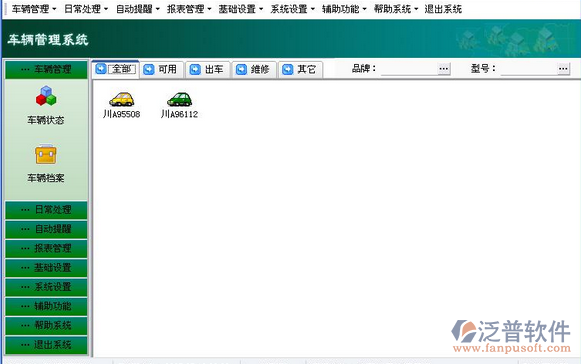Open the 车辆状态 colored cubes icon
This screenshot has width=581, height=364.
46,96
